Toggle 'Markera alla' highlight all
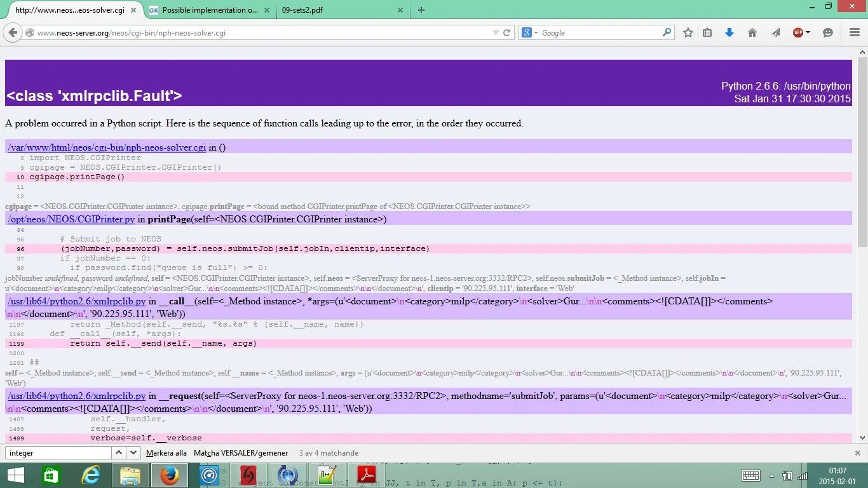 166,453
